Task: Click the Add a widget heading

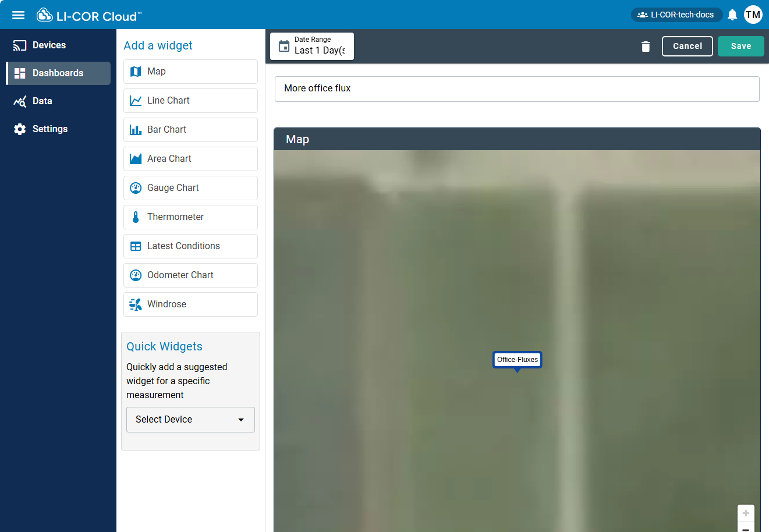Action: tap(158, 45)
